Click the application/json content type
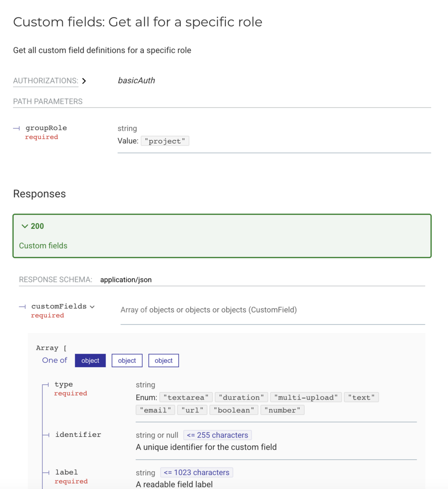448x489 pixels. click(126, 280)
